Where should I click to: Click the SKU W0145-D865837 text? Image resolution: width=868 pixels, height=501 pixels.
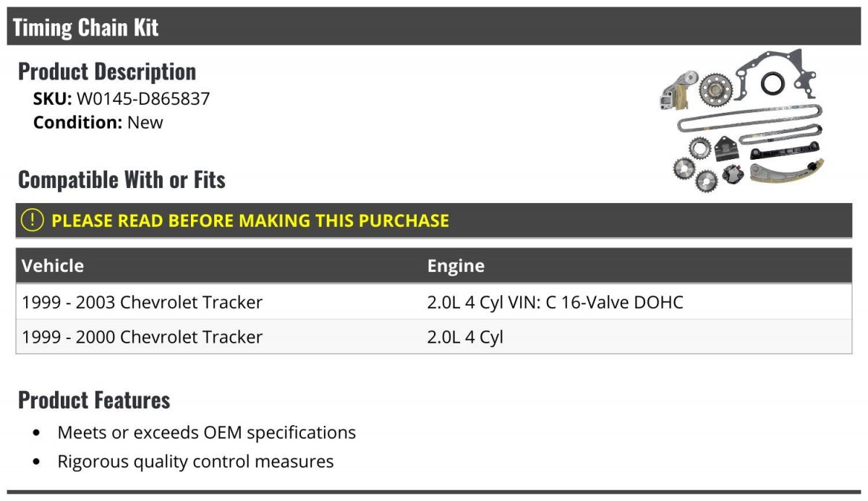click(122, 98)
